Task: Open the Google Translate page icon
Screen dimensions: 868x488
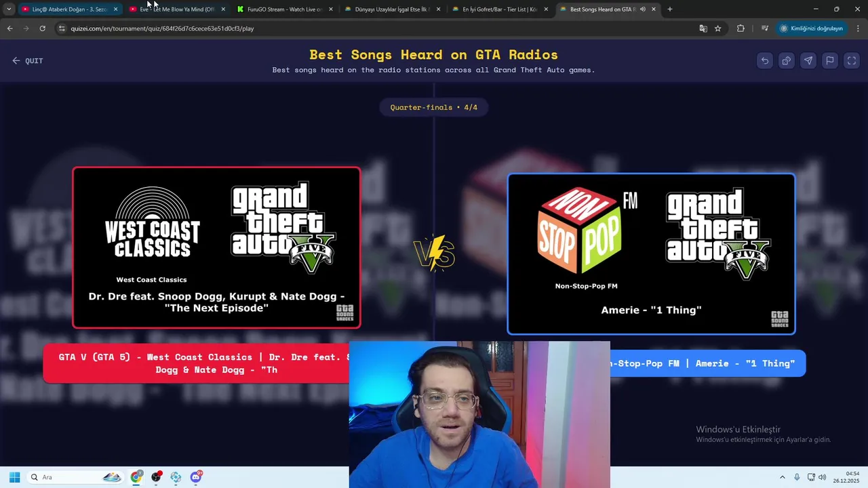Action: (703, 28)
